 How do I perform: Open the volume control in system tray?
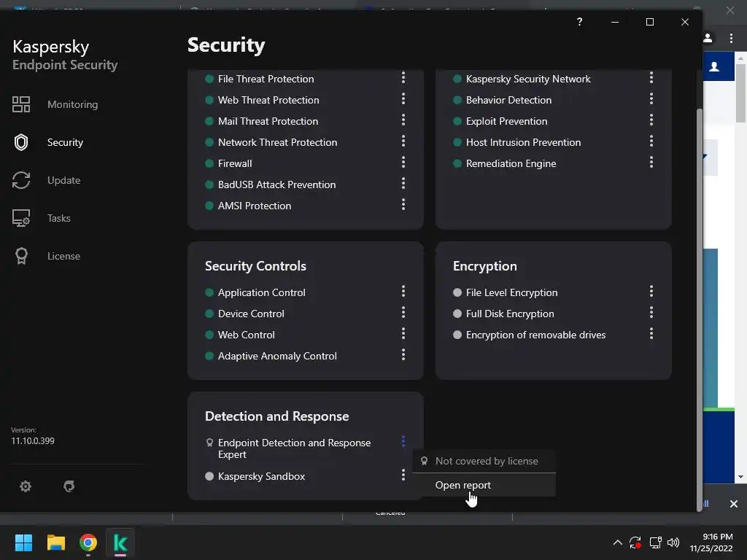tap(673, 542)
